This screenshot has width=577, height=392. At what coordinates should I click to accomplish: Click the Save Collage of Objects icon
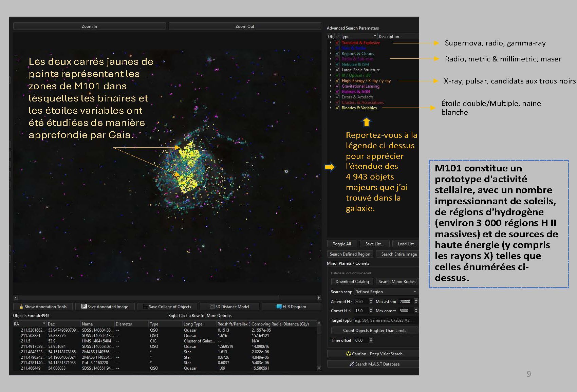pos(145,306)
